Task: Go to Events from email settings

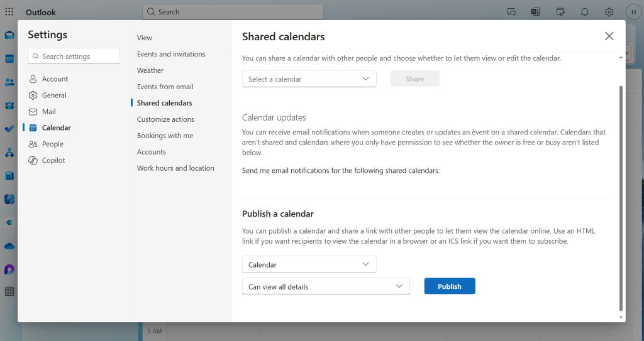Action: click(x=165, y=87)
